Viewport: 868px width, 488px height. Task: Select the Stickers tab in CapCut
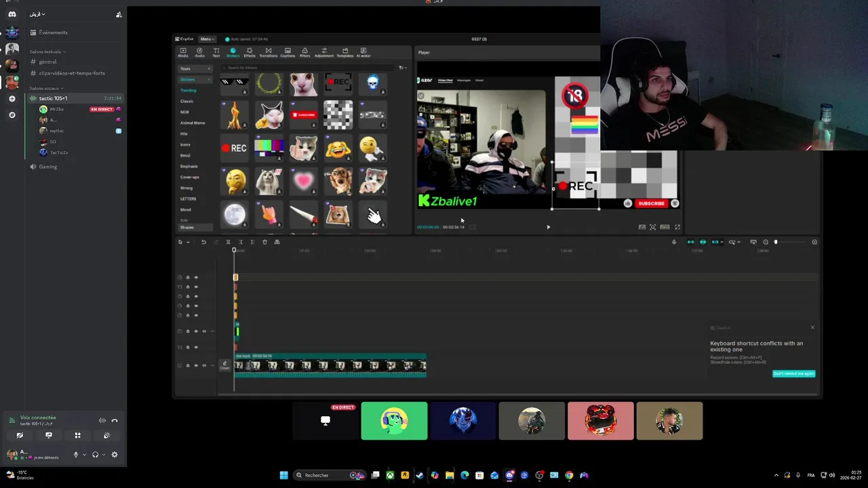[x=233, y=52]
